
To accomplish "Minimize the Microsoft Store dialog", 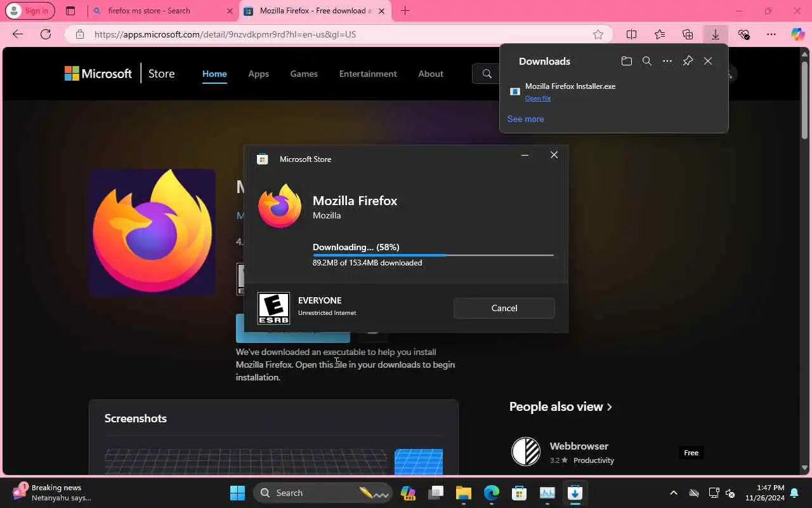I will [x=525, y=156].
